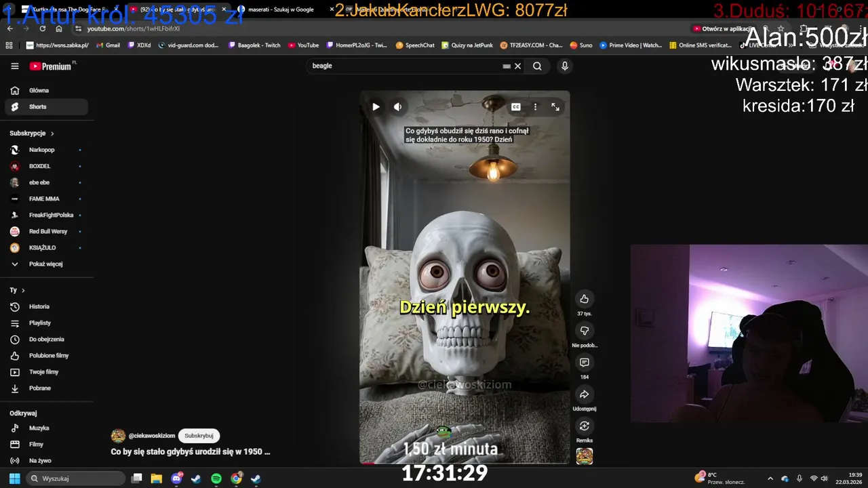The width and height of the screenshot is (868, 488).
Task: Dislike the Short with thumbs down
Action: click(584, 331)
